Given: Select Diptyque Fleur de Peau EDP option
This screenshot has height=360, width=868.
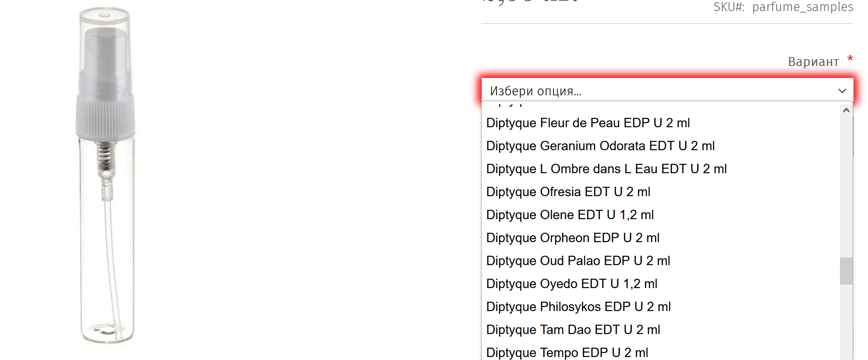Looking at the screenshot, I should 661,123.
